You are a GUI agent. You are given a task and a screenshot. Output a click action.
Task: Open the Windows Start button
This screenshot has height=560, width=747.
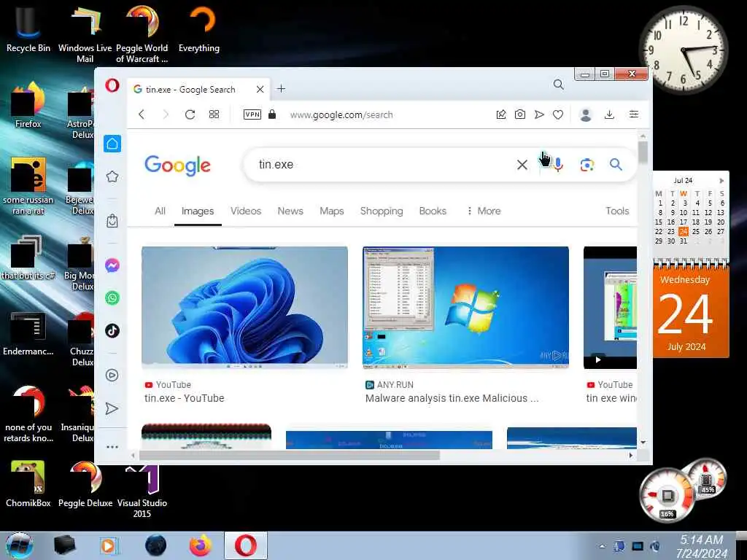[19, 545]
